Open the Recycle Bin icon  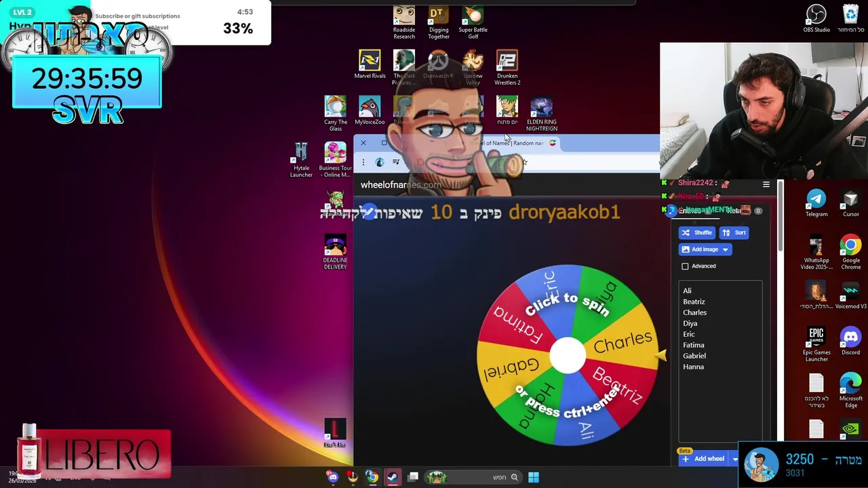(850, 19)
